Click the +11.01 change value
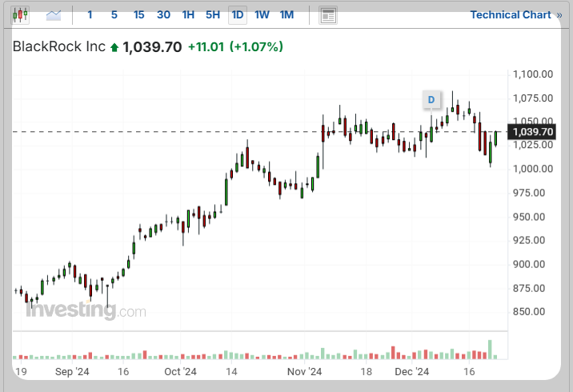This screenshot has width=573, height=392. click(x=206, y=47)
